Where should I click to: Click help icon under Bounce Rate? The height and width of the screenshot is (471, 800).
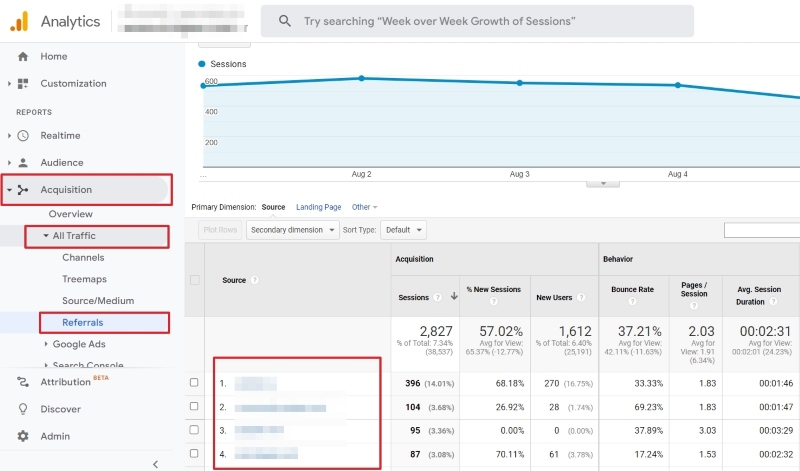[632, 301]
